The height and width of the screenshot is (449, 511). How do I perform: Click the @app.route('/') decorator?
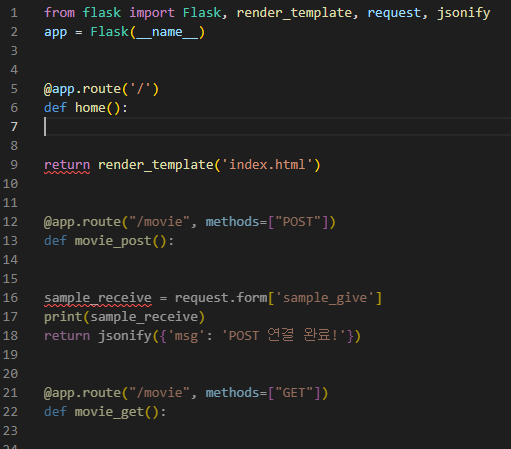coord(101,89)
